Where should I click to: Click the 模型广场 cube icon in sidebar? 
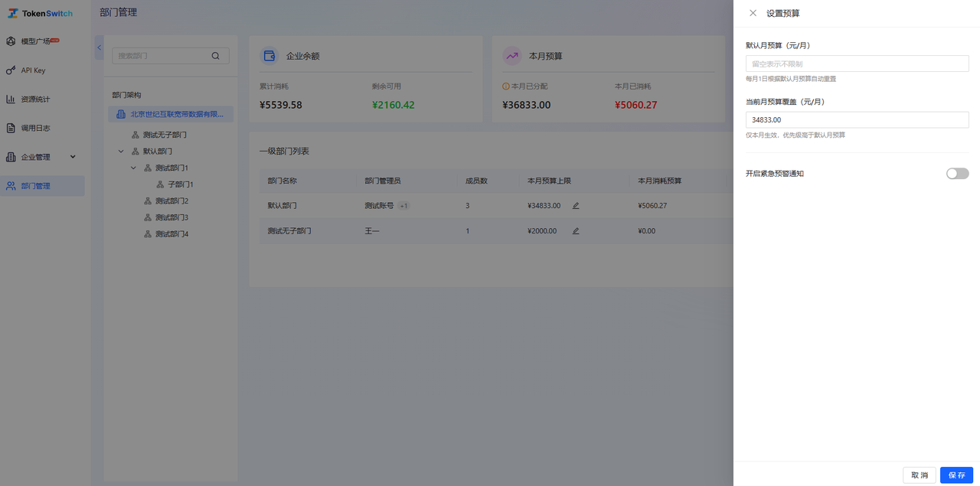[x=11, y=41]
